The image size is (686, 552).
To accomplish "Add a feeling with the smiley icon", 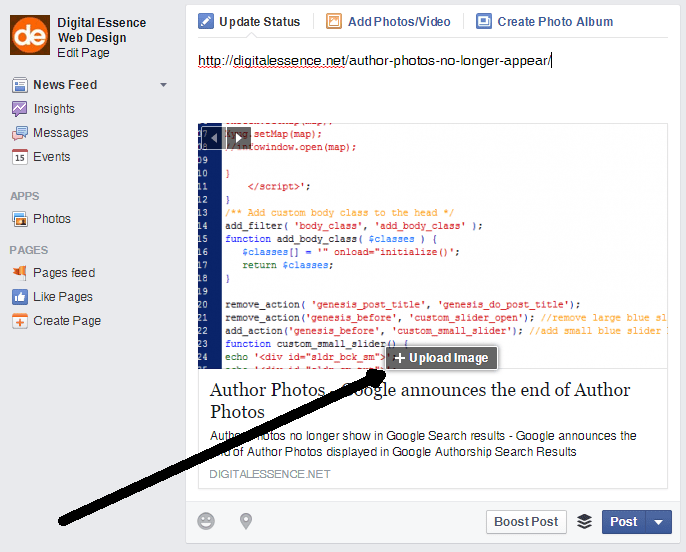I will coord(206,521).
